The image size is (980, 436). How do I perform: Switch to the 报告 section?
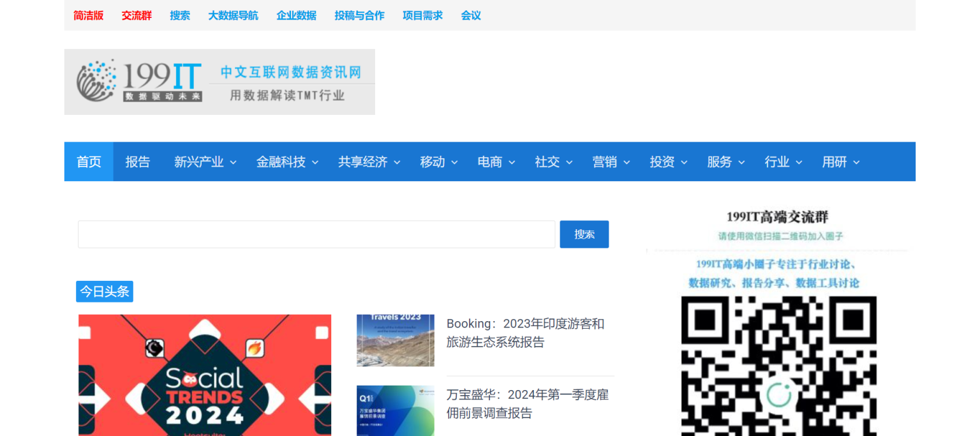coord(138,162)
